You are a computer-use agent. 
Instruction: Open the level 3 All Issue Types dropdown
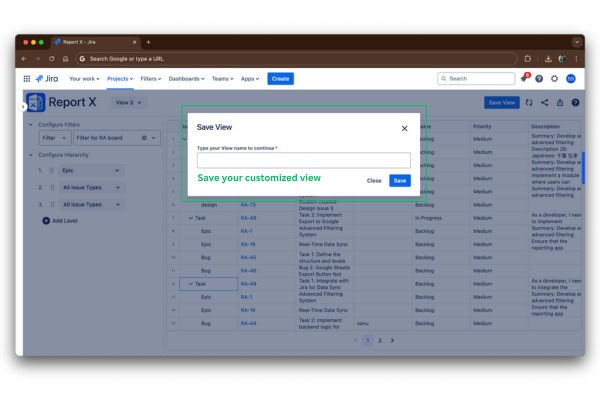91,205
